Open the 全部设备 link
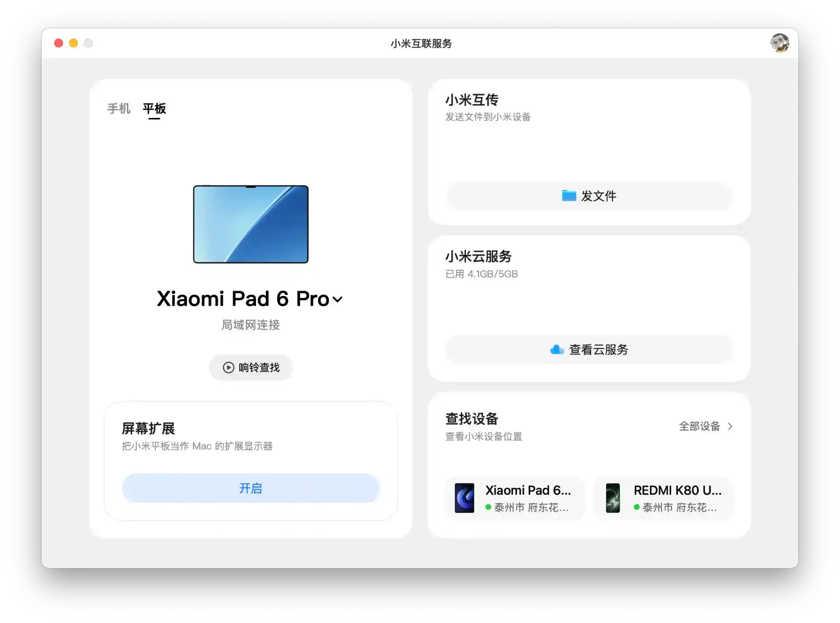 pyautogui.click(x=699, y=426)
